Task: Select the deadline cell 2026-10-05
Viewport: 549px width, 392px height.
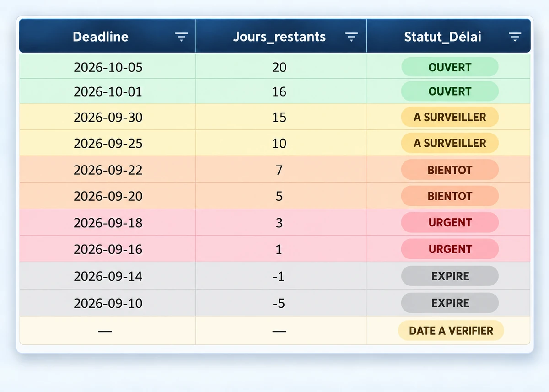Action: [x=108, y=67]
